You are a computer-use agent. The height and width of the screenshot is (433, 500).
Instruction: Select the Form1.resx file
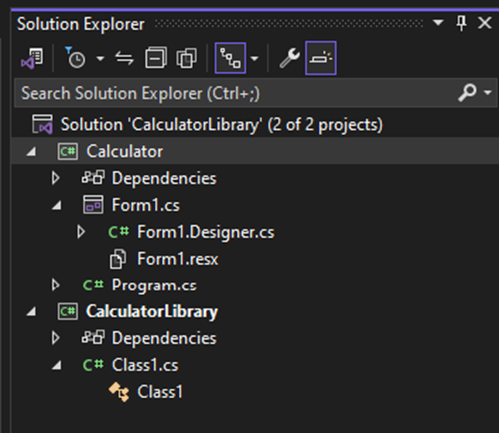(x=178, y=259)
